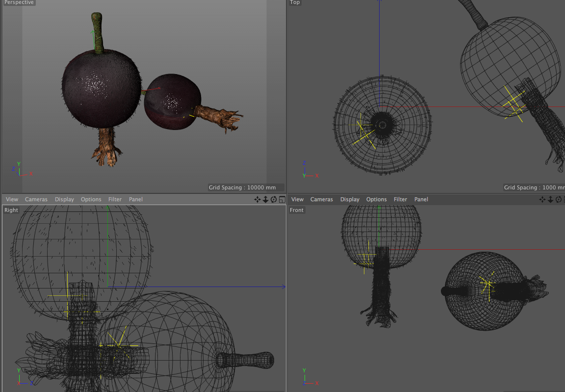The image size is (565, 392).
Task: Click the zoom icon above the Right viewport
Action: coord(265,199)
